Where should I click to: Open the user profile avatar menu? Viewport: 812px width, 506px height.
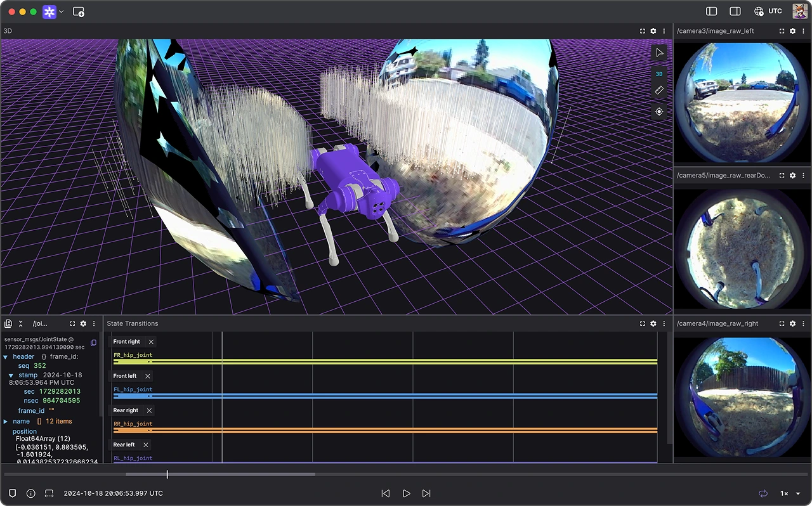click(799, 11)
